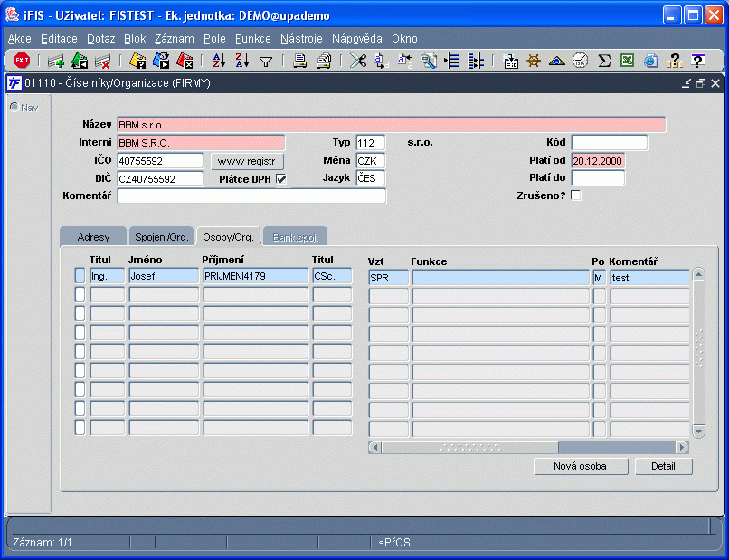
Task: Open the Nástroje menu
Action: click(x=301, y=39)
